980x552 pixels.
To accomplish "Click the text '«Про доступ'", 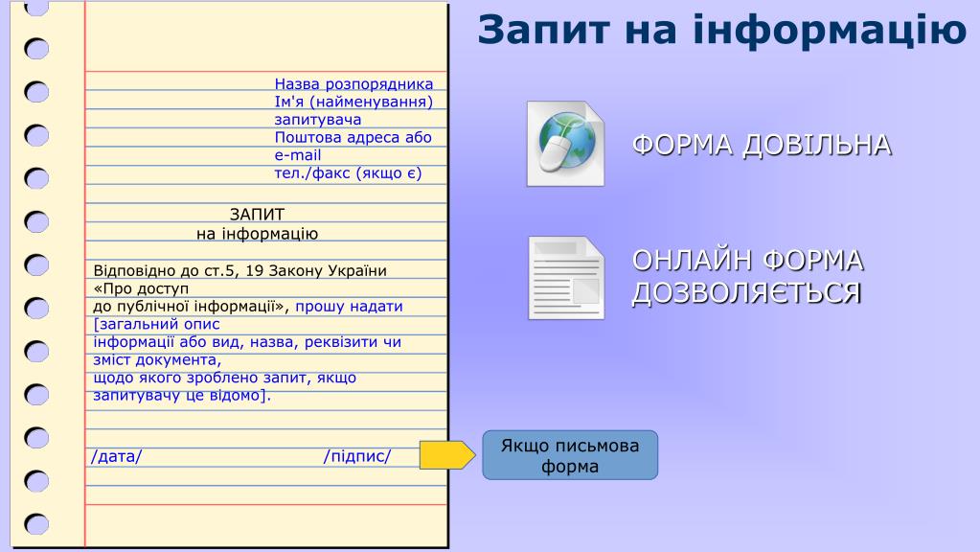I will coord(141,288).
